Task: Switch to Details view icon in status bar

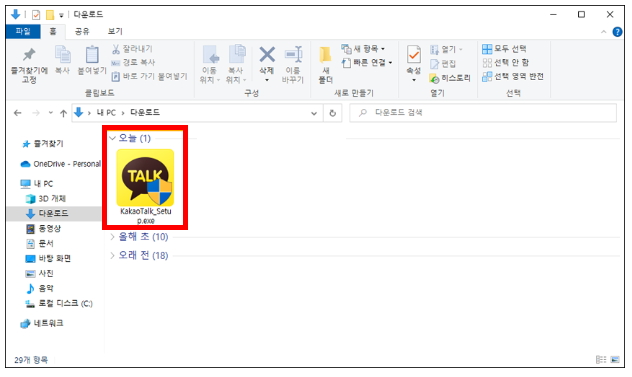Action: tap(601, 360)
